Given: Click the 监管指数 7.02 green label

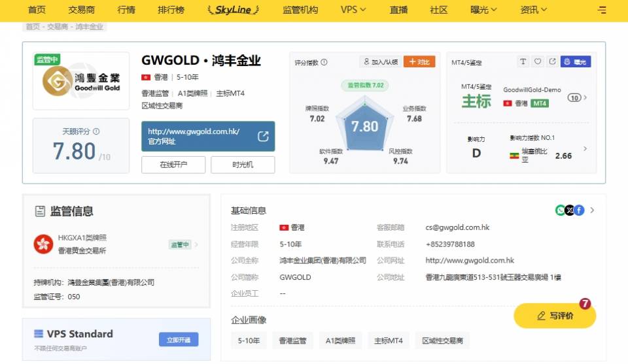Looking at the screenshot, I should [365, 85].
